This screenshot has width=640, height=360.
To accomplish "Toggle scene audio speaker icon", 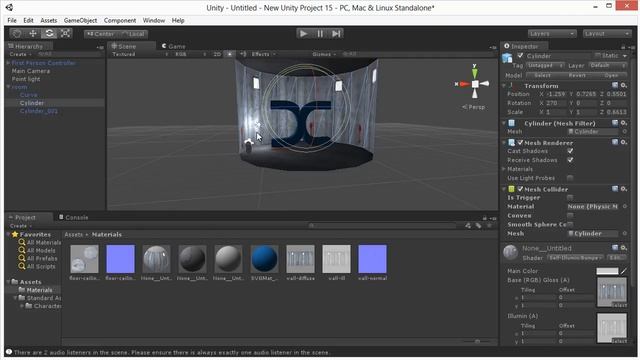I will coord(243,54).
